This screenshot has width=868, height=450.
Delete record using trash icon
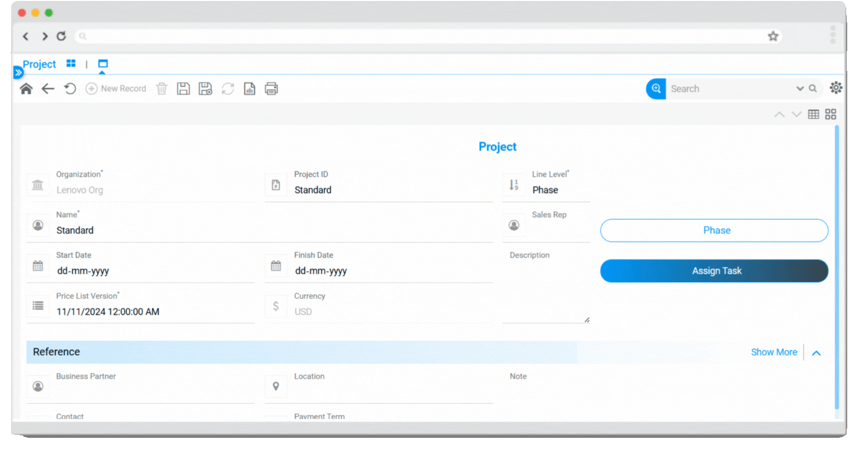tap(161, 89)
